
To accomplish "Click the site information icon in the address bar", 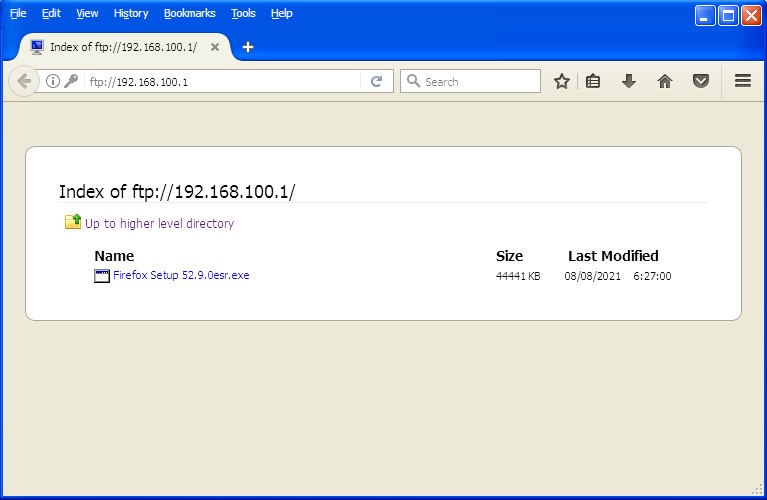I will [53, 82].
